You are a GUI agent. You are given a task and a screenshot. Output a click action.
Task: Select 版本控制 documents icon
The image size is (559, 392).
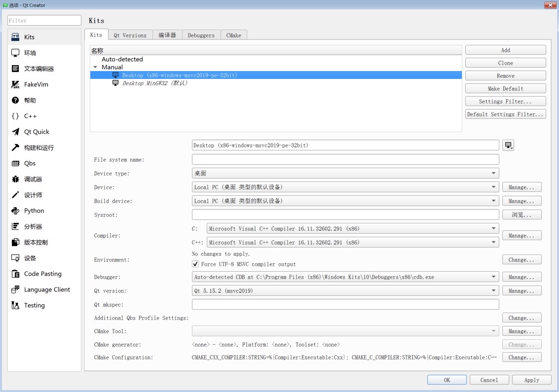coord(15,242)
